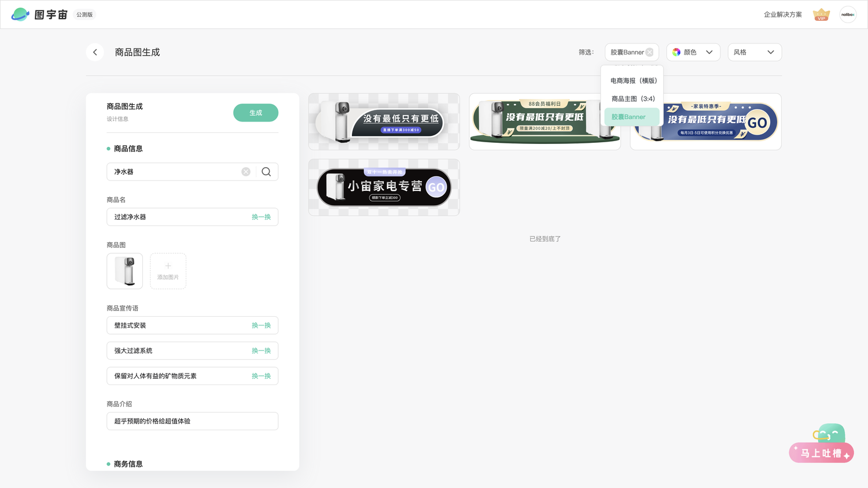Edit the 保留对人体有益的矿物质元素 field

192,376
